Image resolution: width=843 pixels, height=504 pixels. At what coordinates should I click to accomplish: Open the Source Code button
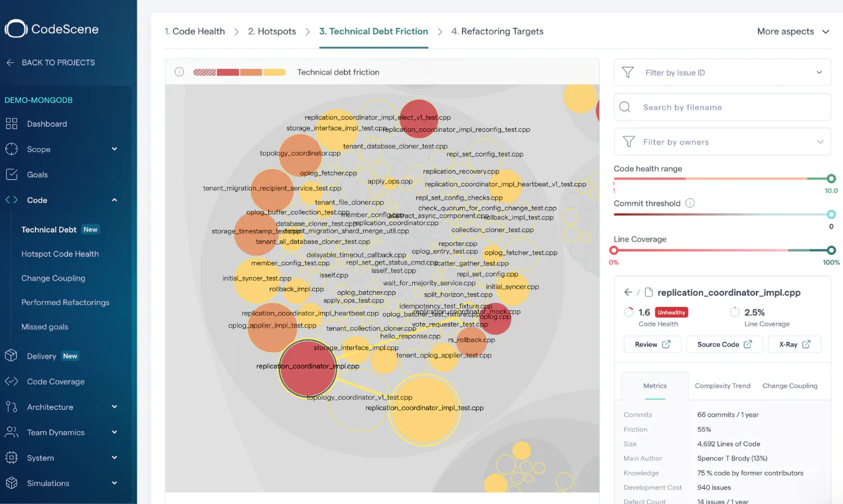[724, 344]
